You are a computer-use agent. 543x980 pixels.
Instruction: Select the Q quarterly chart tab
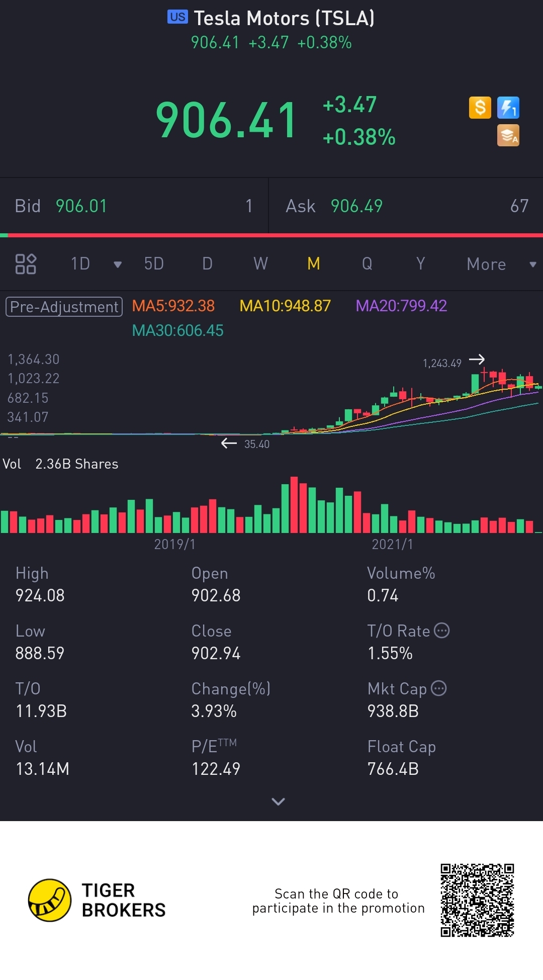[367, 263]
